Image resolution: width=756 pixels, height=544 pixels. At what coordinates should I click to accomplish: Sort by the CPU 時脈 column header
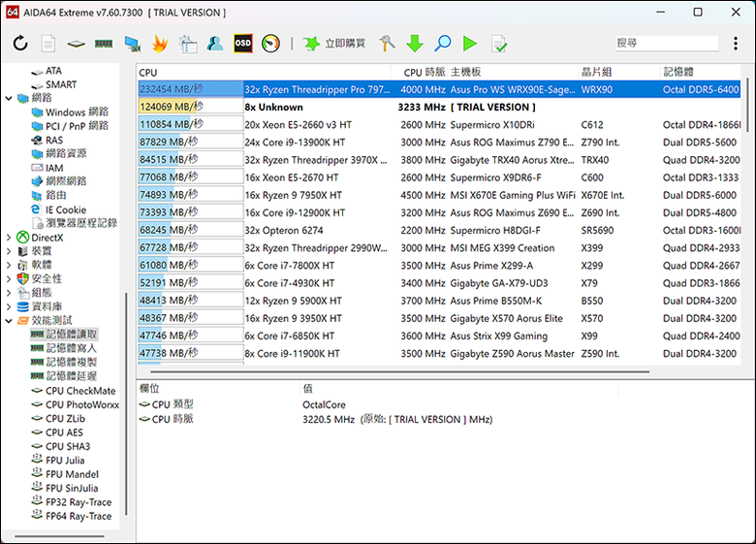click(419, 73)
